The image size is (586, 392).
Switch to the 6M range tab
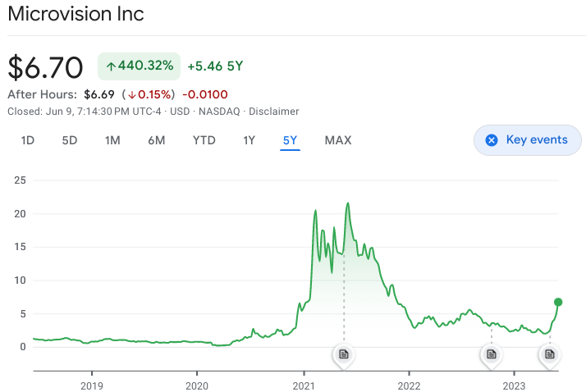click(x=157, y=140)
